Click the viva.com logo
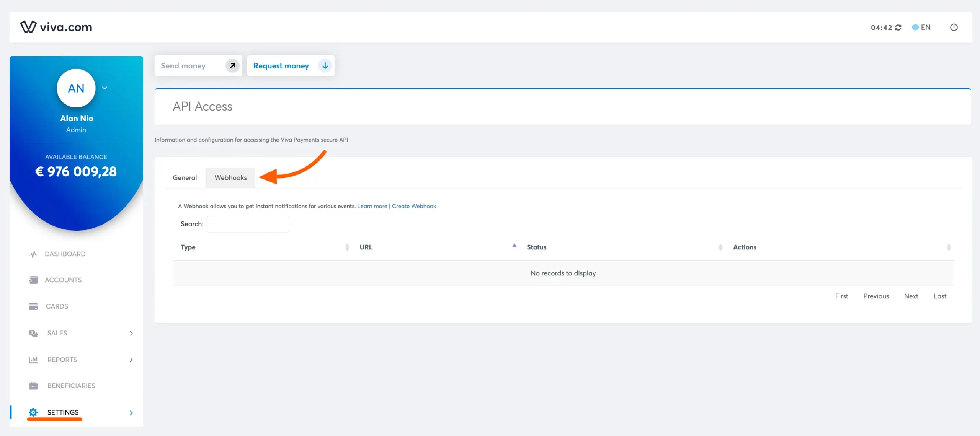This screenshot has height=436, width=980. 56,27
